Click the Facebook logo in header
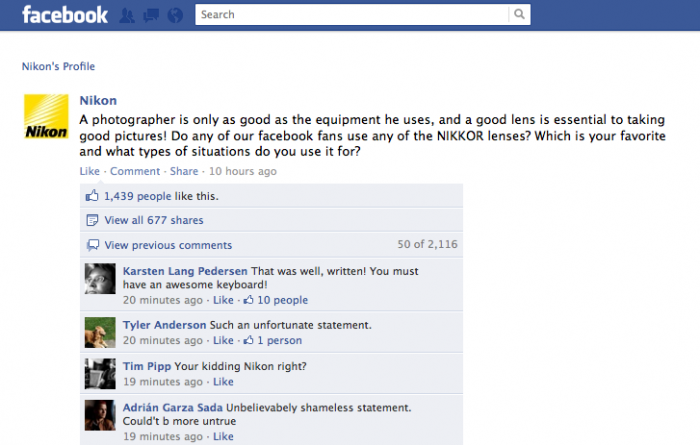700x445 pixels. [64, 15]
